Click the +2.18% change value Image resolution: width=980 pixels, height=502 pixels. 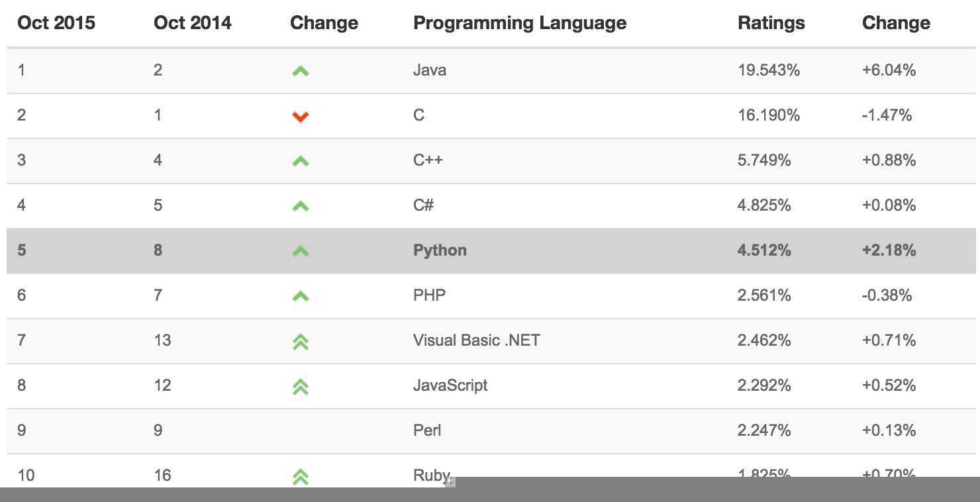point(889,250)
